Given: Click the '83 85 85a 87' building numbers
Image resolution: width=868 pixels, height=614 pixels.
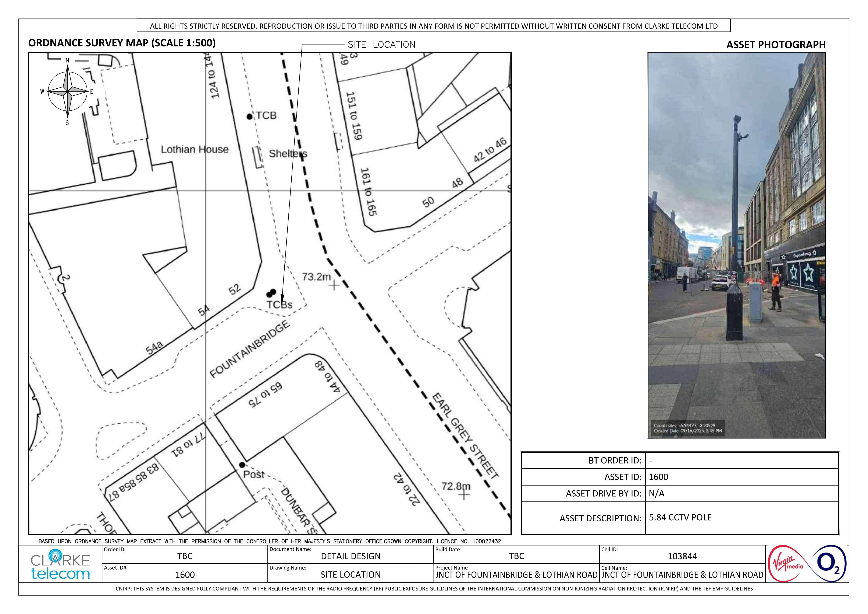Looking at the screenshot, I should 134,483.
